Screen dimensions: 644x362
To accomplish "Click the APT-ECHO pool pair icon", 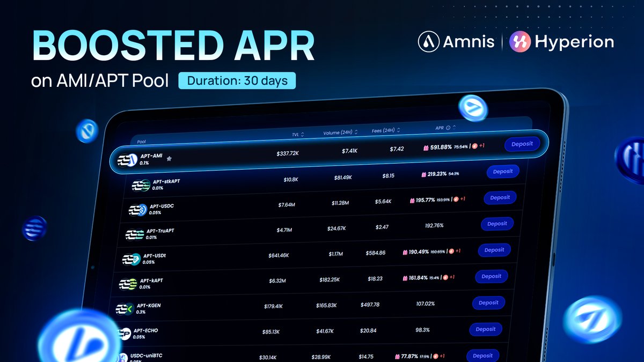I will point(125,334).
